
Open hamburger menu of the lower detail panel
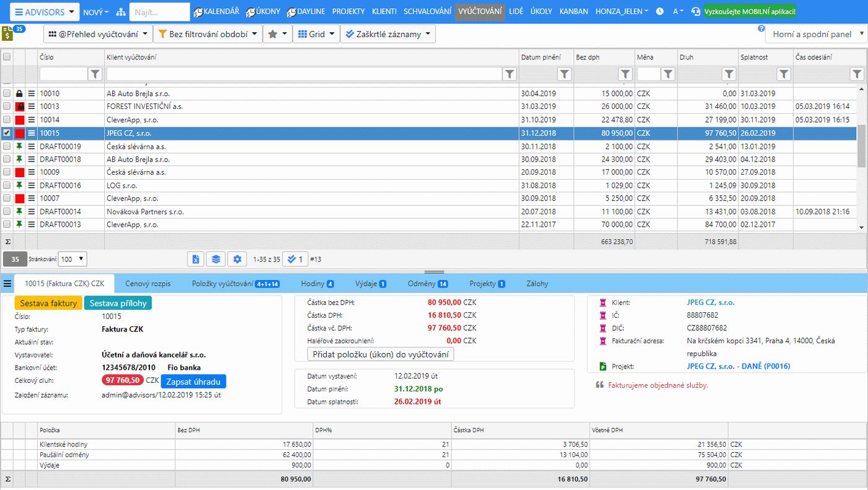(x=7, y=284)
